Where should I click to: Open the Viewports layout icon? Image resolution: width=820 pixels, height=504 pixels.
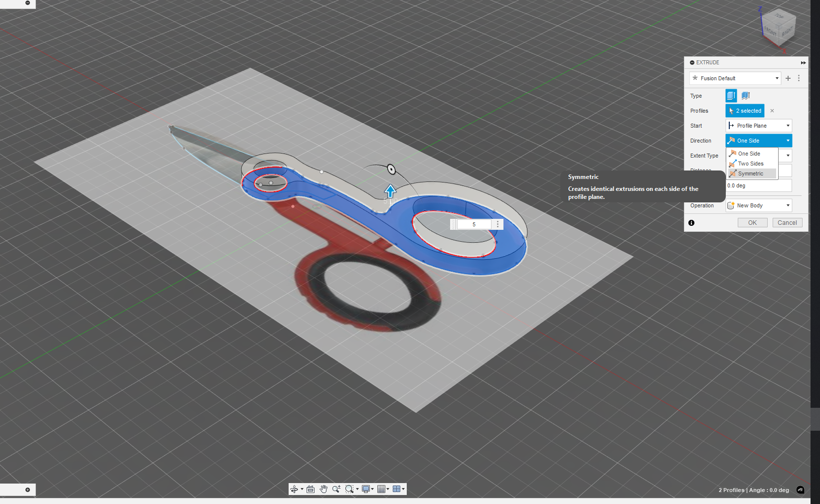pyautogui.click(x=396, y=489)
